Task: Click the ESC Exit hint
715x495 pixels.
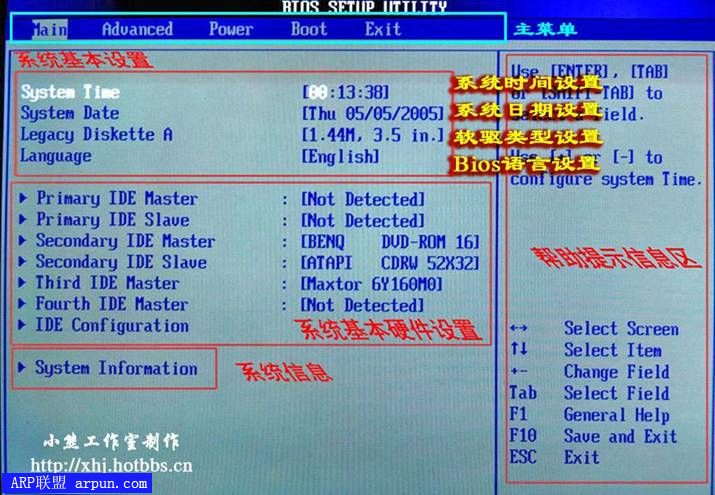Action: pos(554,457)
